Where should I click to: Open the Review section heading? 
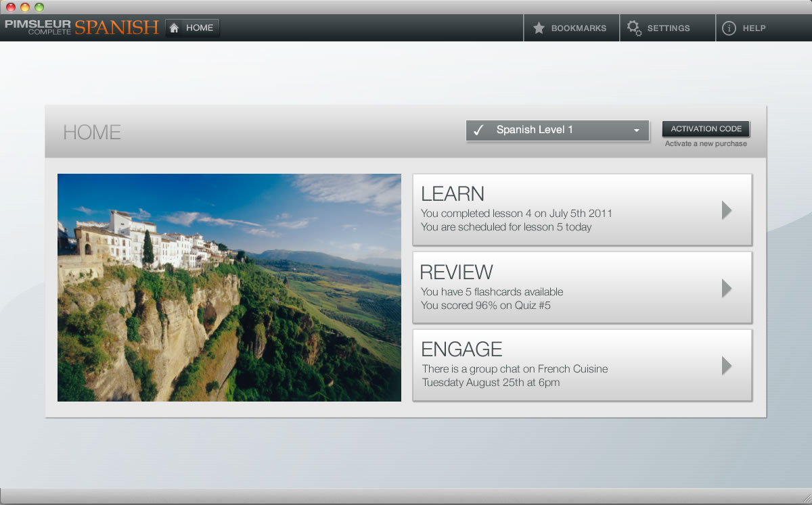(457, 272)
